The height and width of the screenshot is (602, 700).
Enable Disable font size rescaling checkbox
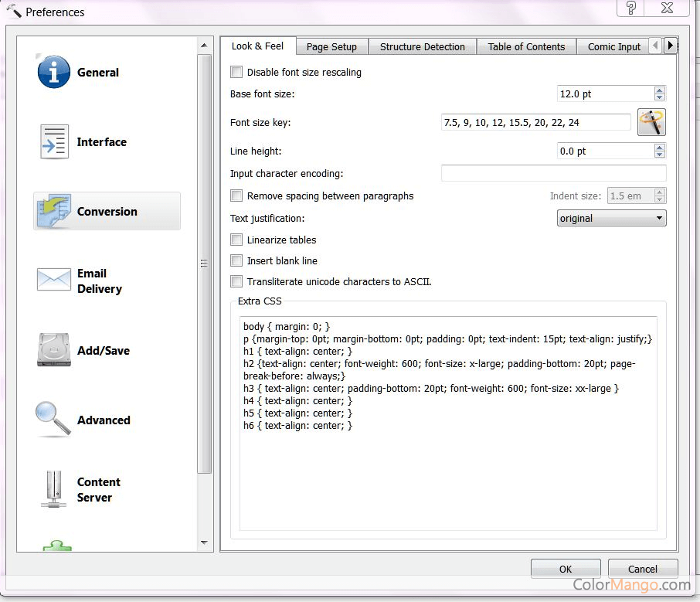tap(236, 72)
